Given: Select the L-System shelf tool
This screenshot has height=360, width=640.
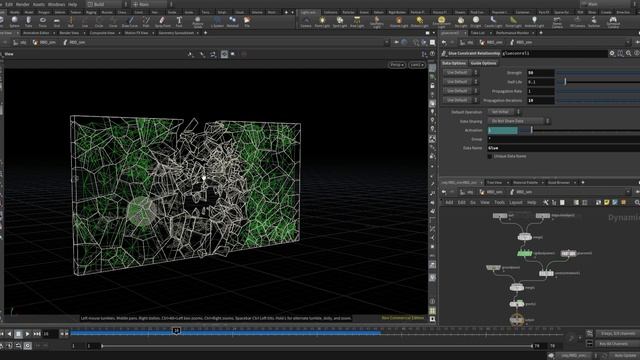Looking at the screenshot, I should tap(217, 22).
